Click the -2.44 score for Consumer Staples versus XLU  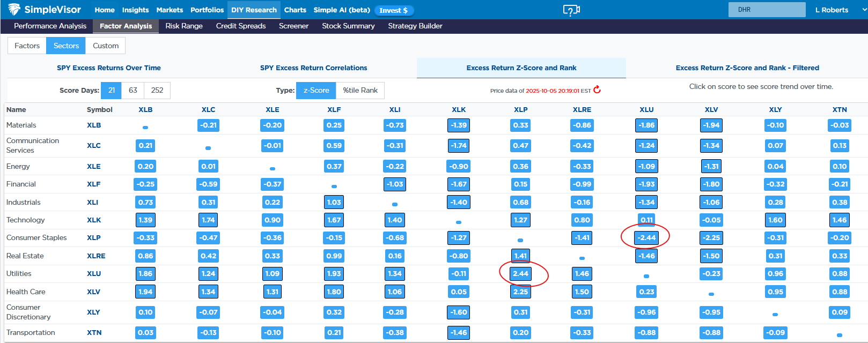tap(646, 237)
